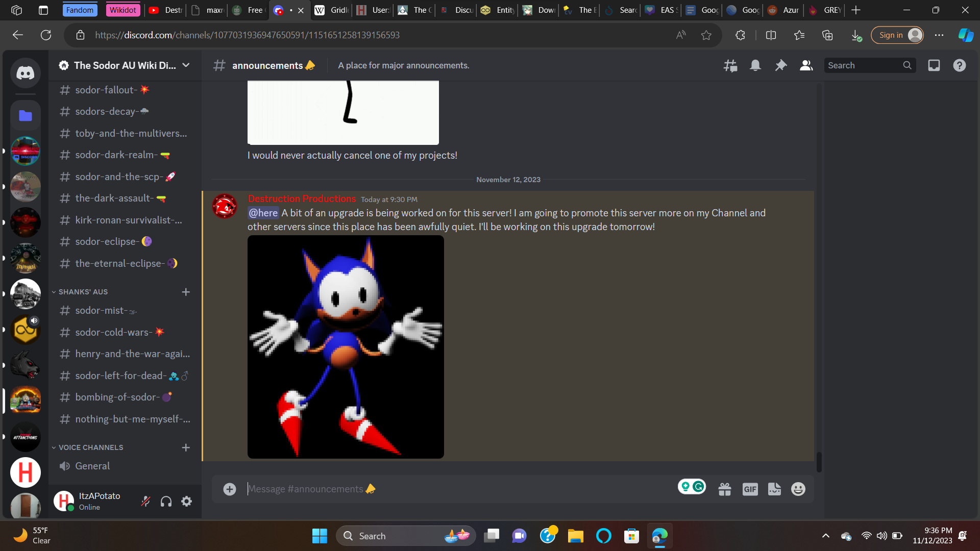
Task: Open the GIF picker
Action: (750, 489)
